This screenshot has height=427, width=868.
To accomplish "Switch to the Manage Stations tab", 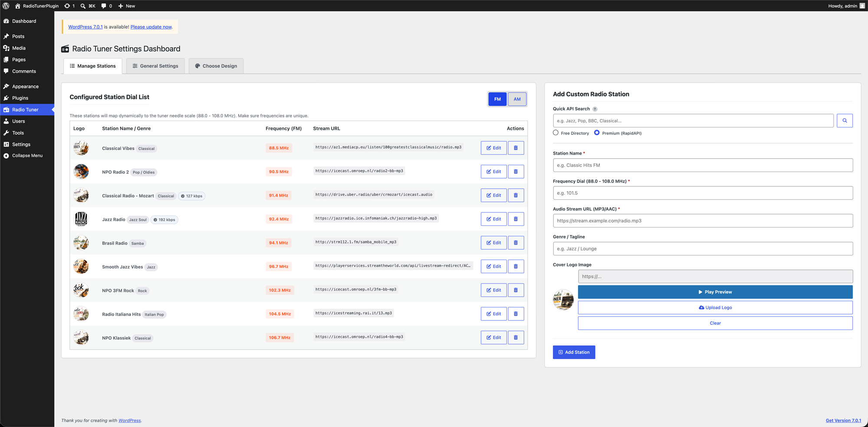I will [x=93, y=66].
